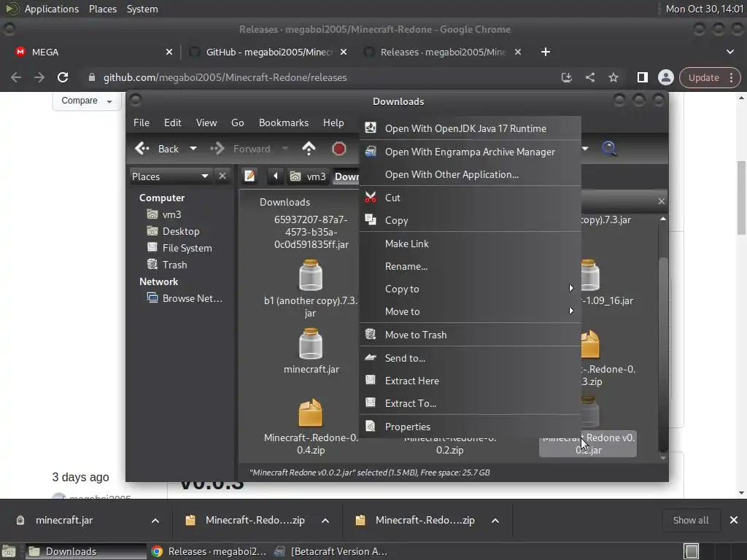Go Back in file manager

158,149
